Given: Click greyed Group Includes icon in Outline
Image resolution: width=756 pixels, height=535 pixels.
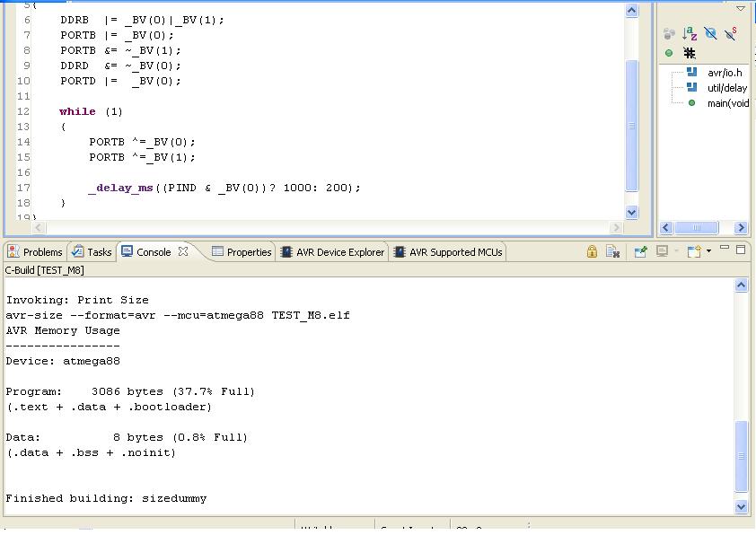Looking at the screenshot, I should click(669, 34).
